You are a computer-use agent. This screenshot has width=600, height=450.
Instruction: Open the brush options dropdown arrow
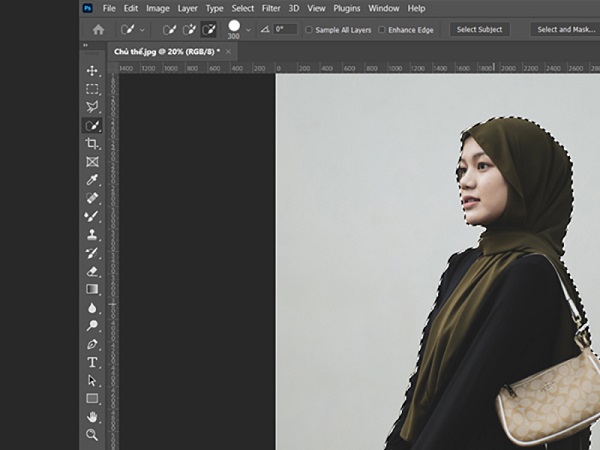[248, 30]
